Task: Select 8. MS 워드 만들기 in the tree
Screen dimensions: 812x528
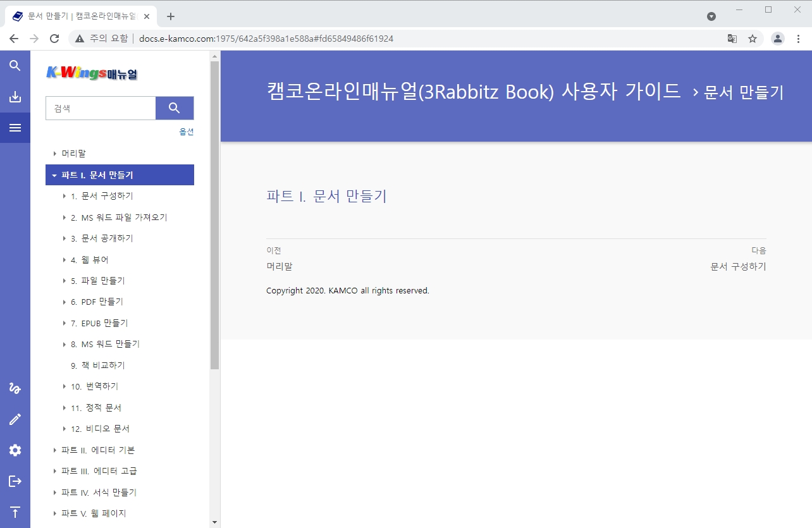Action: [105, 344]
